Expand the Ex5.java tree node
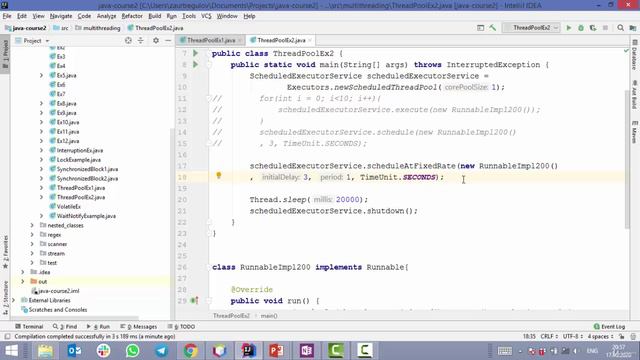The image size is (640, 360). [41, 75]
